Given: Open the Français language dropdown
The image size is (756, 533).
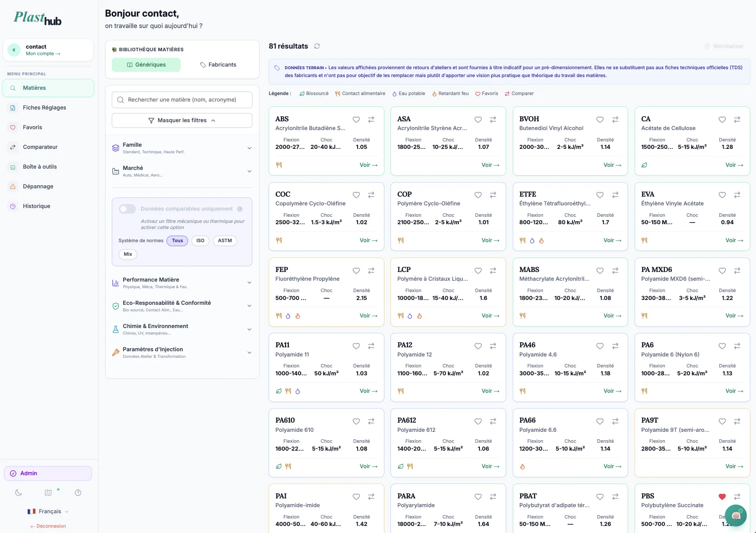Looking at the screenshot, I should (x=48, y=511).
